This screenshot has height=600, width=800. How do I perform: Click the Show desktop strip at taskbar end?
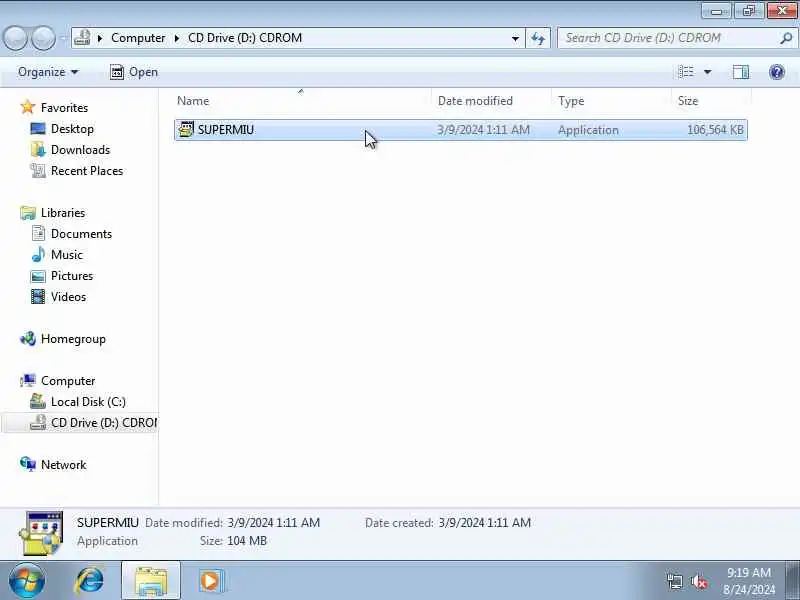coord(793,581)
